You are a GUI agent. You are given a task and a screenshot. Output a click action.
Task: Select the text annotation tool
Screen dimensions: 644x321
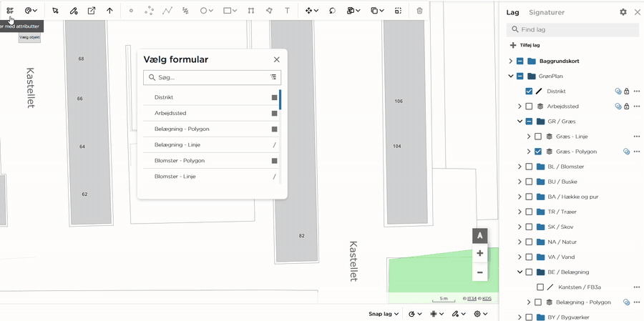coord(287,11)
